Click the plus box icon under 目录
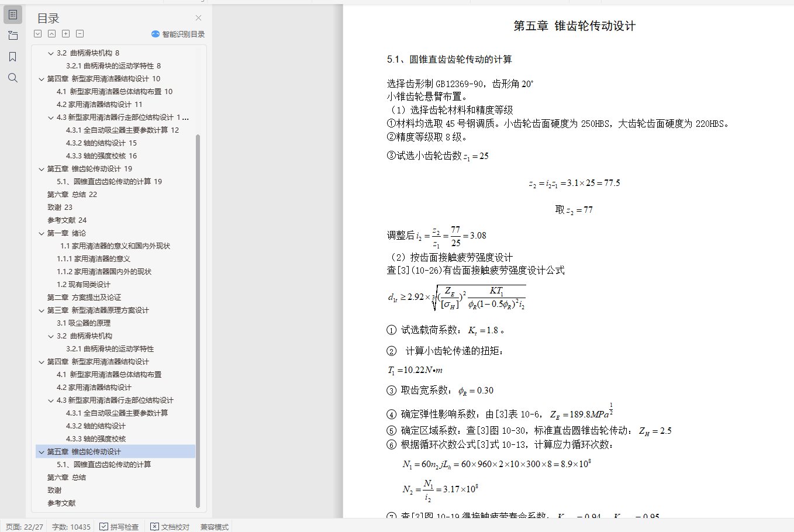The width and height of the screenshot is (794, 532). tap(66, 34)
